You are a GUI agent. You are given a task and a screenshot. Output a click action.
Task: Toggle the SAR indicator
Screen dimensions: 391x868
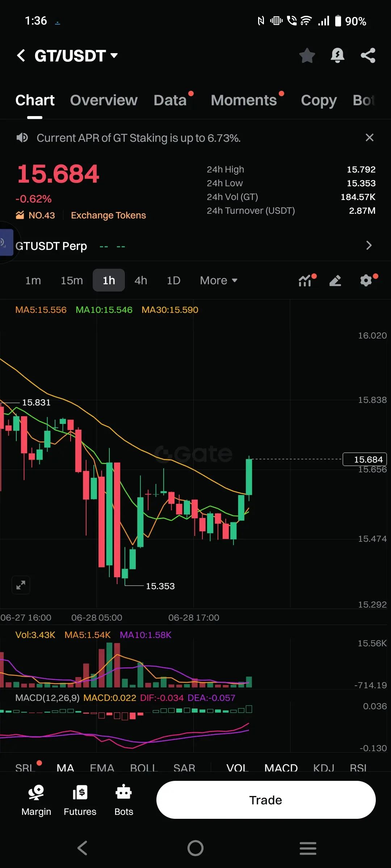[184, 767]
